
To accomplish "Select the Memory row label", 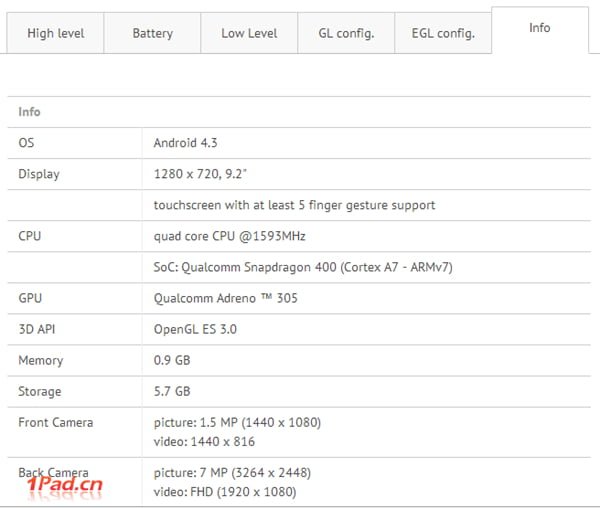I will pos(41,360).
